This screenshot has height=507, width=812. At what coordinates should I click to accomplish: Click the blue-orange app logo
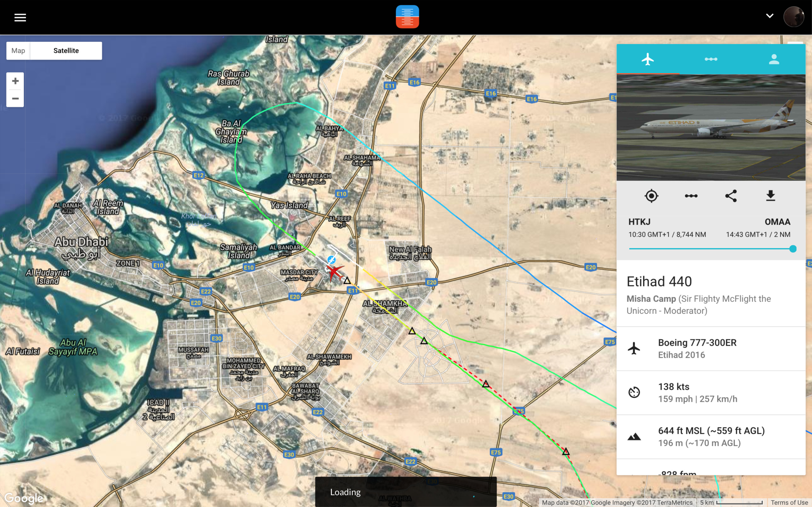407,17
